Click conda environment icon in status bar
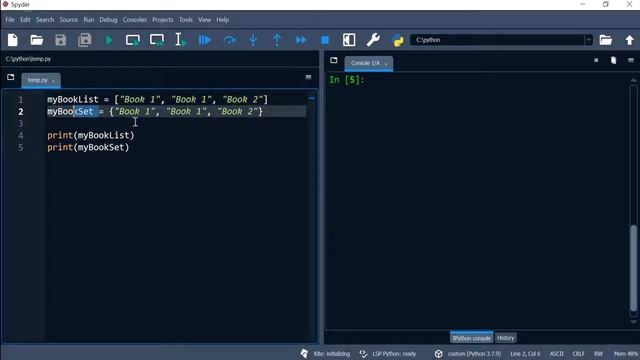640x360 pixels. 439,353
